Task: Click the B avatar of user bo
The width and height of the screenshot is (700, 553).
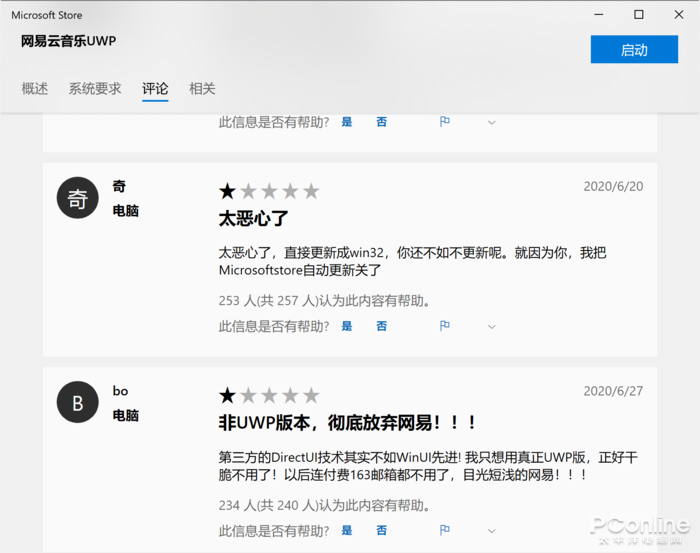Action: pyautogui.click(x=78, y=402)
